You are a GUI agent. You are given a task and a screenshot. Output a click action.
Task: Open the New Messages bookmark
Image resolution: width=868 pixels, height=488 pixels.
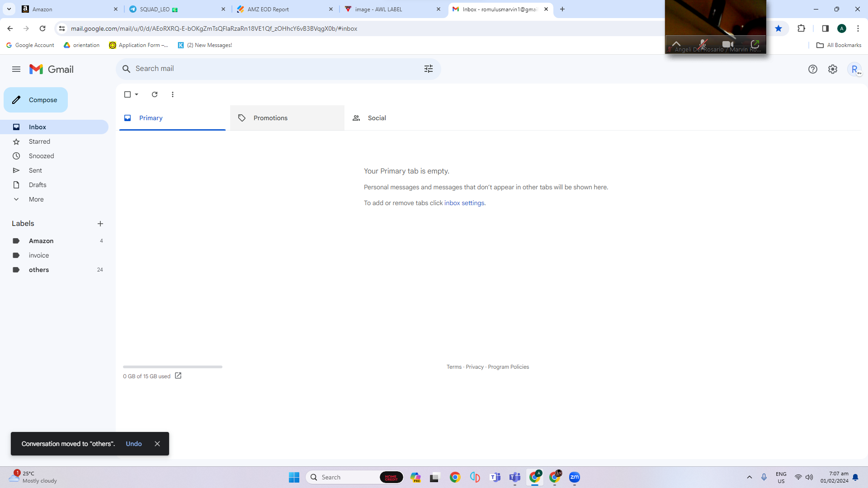[205, 45]
